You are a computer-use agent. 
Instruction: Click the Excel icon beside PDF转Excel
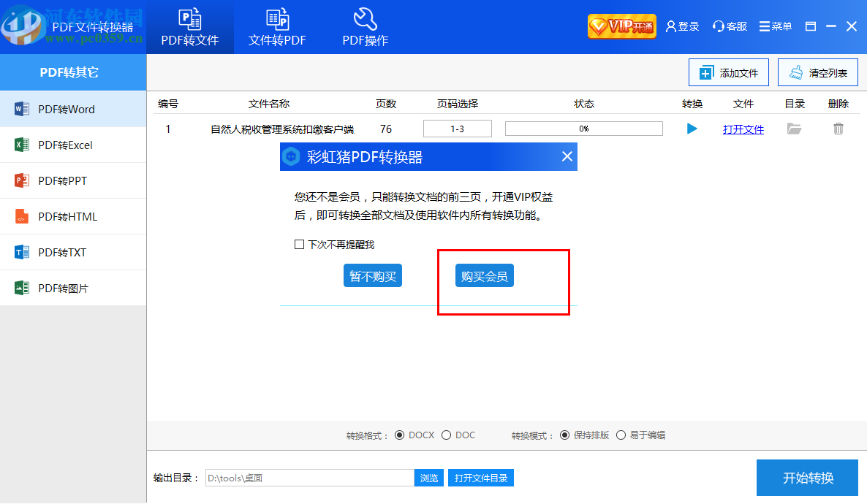coord(21,145)
